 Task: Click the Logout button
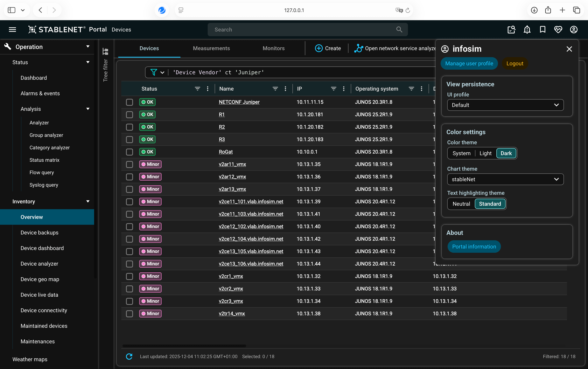[514, 63]
